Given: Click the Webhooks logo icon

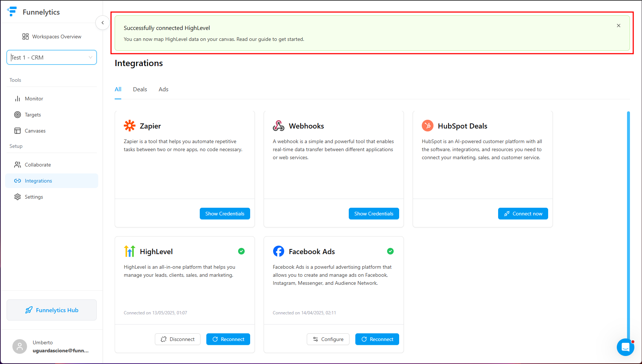Looking at the screenshot, I should click(279, 126).
